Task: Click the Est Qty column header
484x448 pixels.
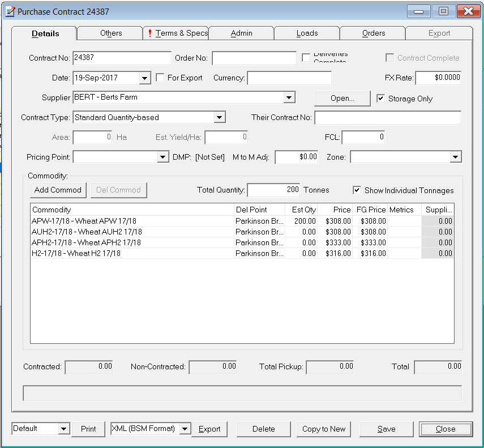Action: point(301,210)
